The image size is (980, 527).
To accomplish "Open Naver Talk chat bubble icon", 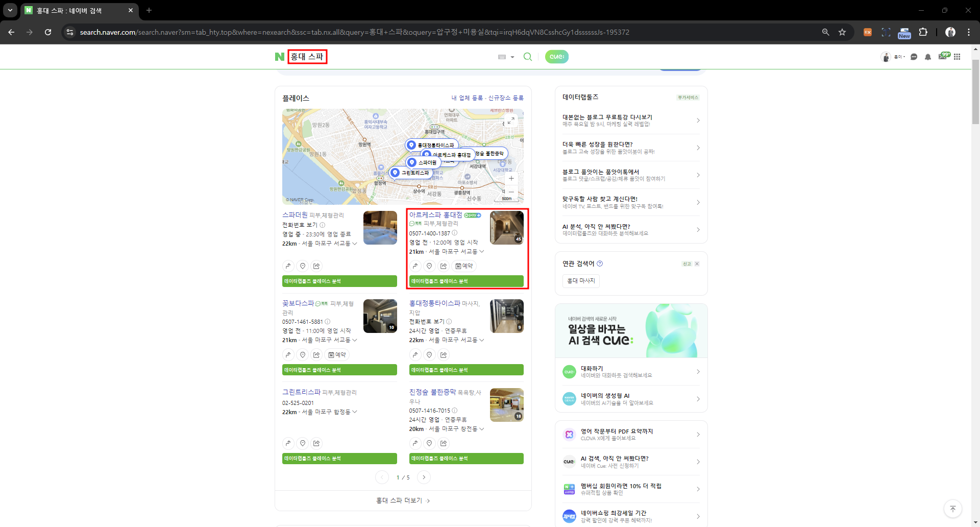I will [914, 57].
